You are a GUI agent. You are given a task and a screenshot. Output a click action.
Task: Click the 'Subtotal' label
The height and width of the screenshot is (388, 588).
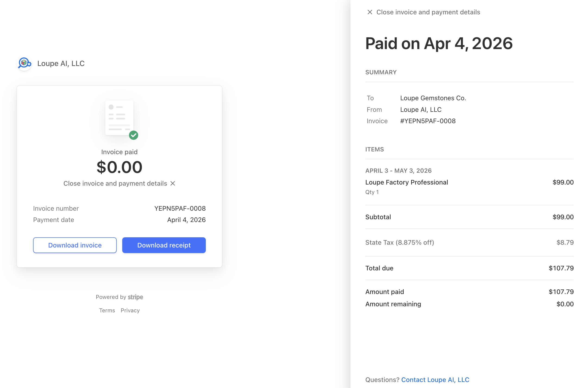tap(378, 217)
